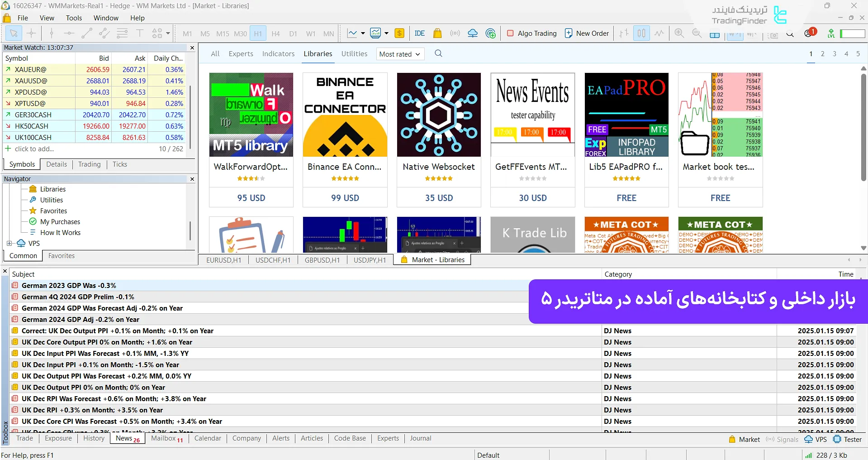
Task: Select the Crosshair tool
Action: (x=31, y=33)
